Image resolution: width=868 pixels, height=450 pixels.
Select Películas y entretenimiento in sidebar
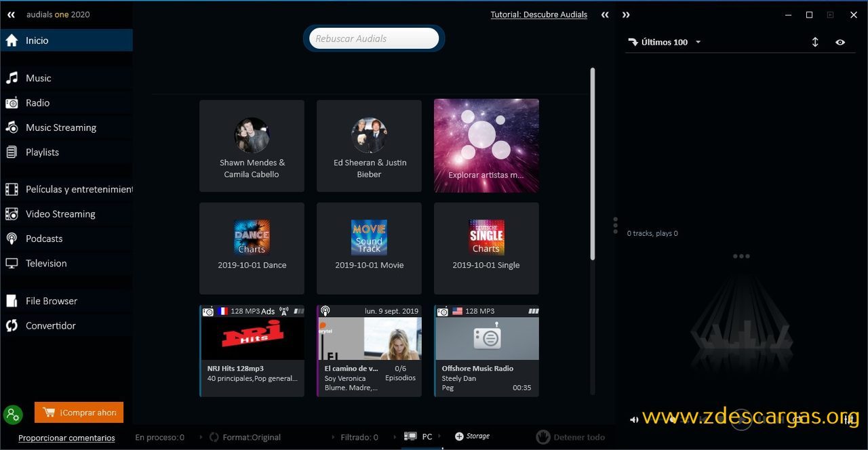coord(66,189)
